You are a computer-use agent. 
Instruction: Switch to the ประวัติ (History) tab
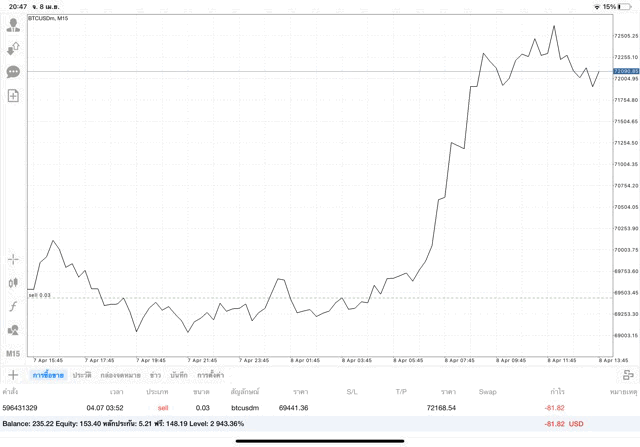[x=82, y=375]
